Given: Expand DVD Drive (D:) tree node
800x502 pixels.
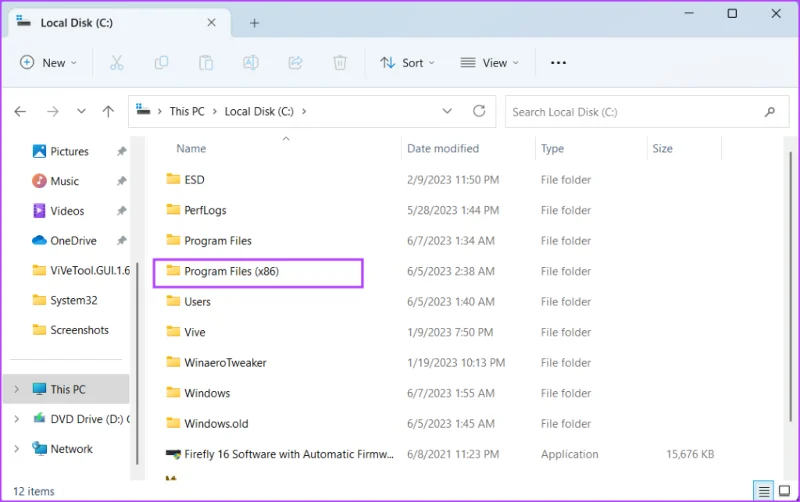Looking at the screenshot, I should click(16, 419).
